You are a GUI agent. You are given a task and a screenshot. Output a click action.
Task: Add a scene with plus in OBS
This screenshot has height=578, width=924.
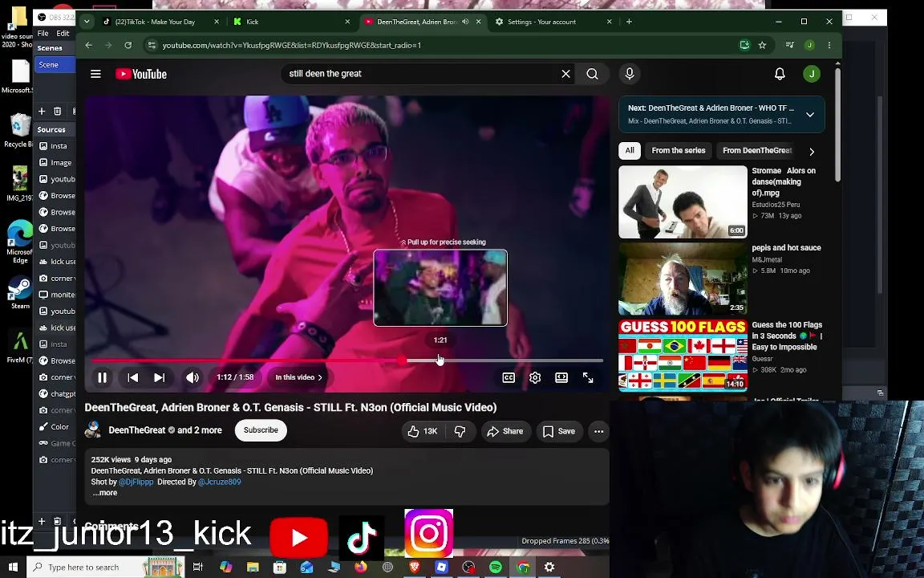pos(42,111)
